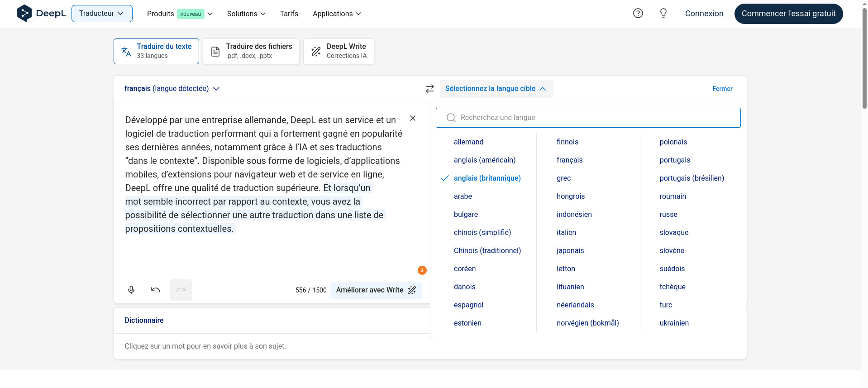Image resolution: width=868 pixels, height=388 pixels.
Task: Open the Traducteur dropdown
Action: 102,14
